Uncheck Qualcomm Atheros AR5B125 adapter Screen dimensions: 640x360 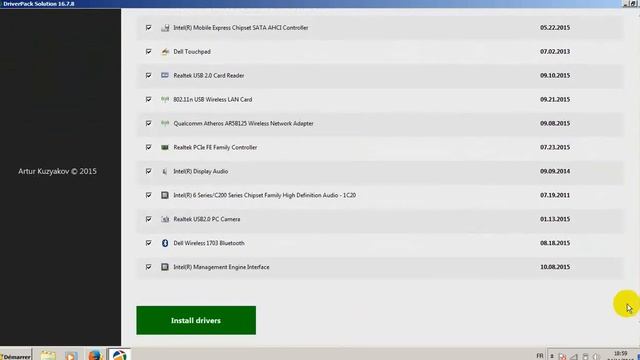pyautogui.click(x=149, y=123)
